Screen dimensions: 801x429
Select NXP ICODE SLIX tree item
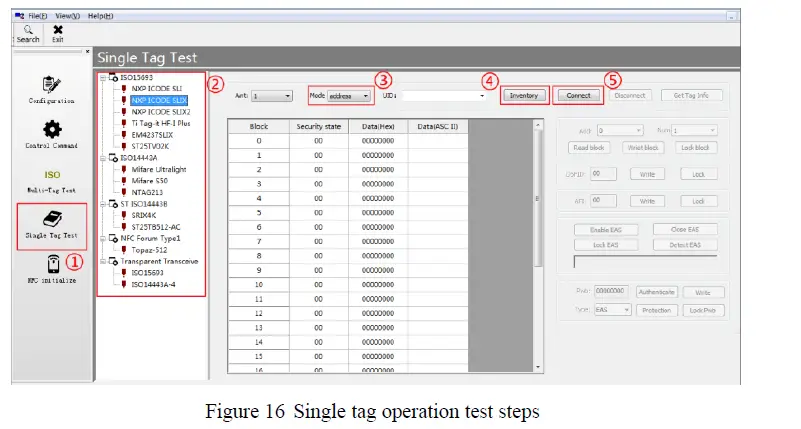click(x=159, y=100)
